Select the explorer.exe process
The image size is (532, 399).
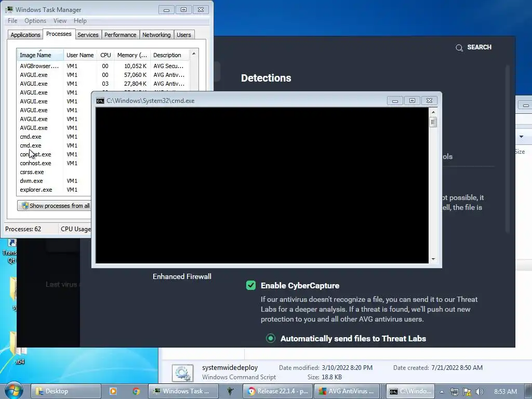point(54,190)
